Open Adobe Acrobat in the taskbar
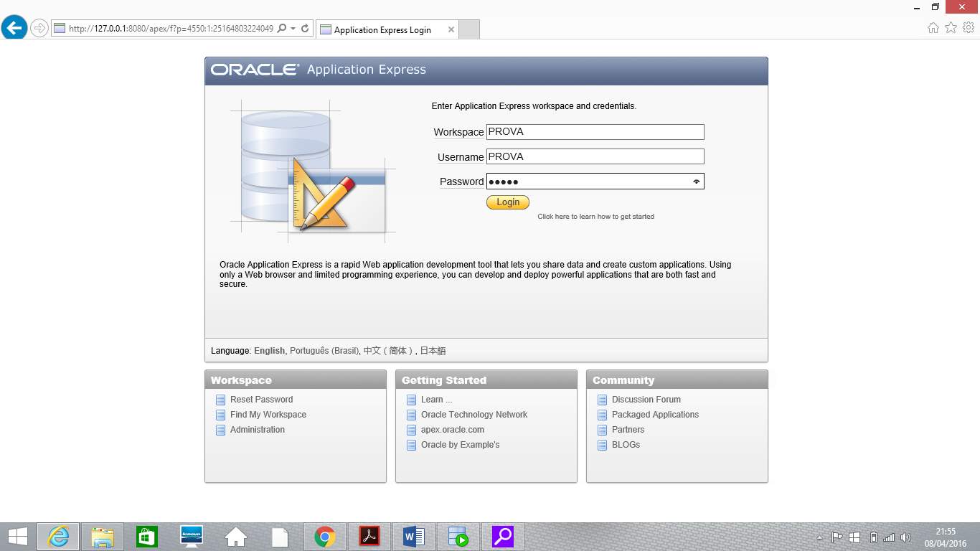This screenshot has height=551, width=980. (x=369, y=537)
